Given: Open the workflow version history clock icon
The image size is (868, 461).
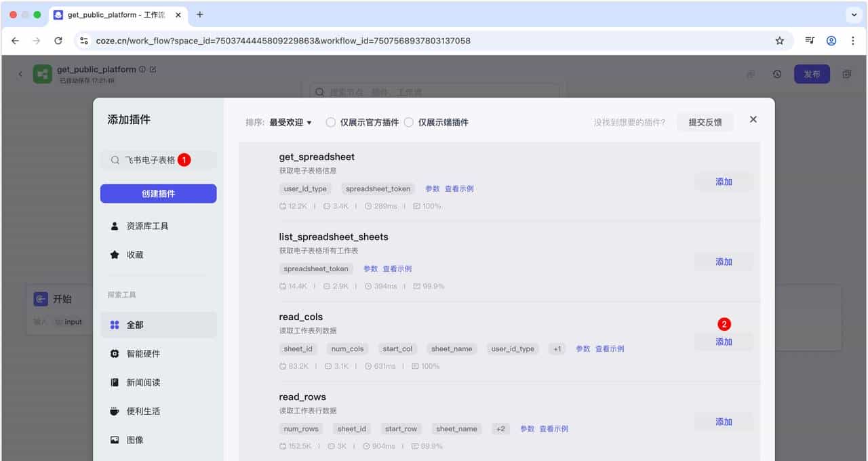Looking at the screenshot, I should [776, 74].
